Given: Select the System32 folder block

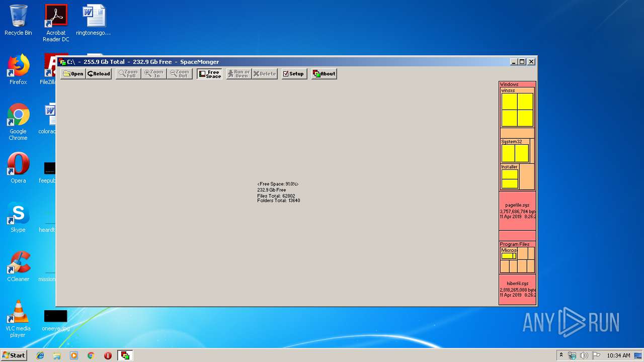Looking at the screenshot, I should pyautogui.click(x=515, y=151).
